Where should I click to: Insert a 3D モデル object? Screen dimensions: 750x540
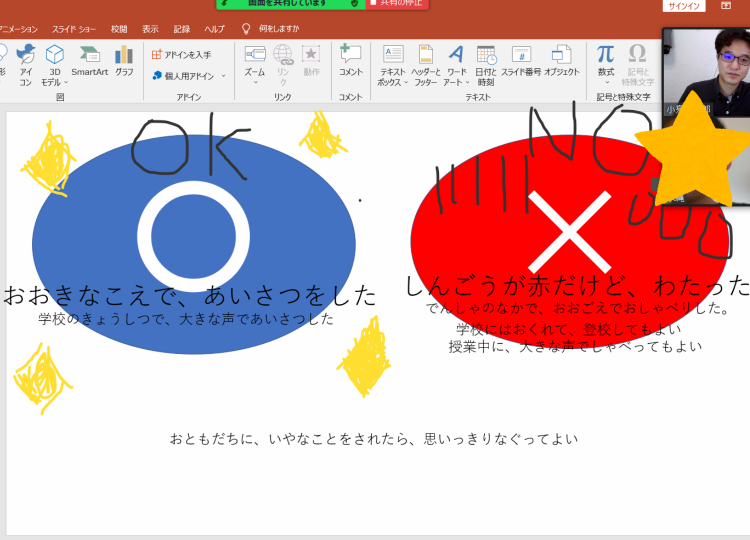click(54, 65)
